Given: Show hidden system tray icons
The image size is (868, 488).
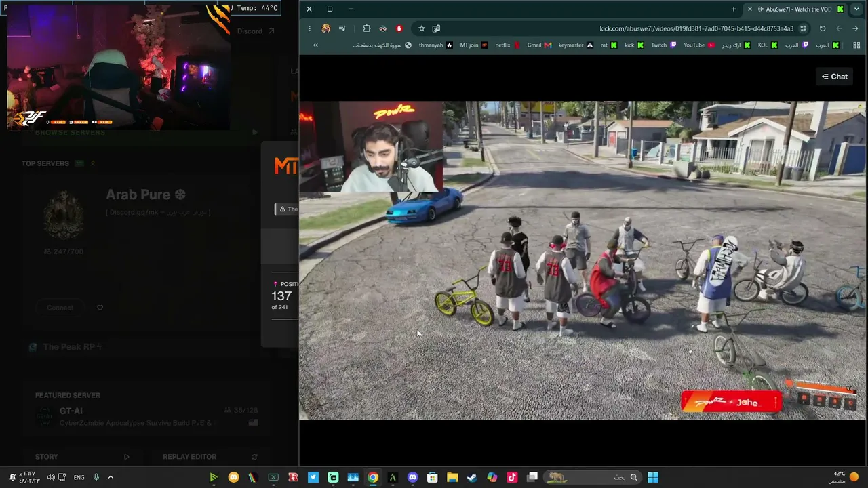Looking at the screenshot, I should [x=111, y=477].
